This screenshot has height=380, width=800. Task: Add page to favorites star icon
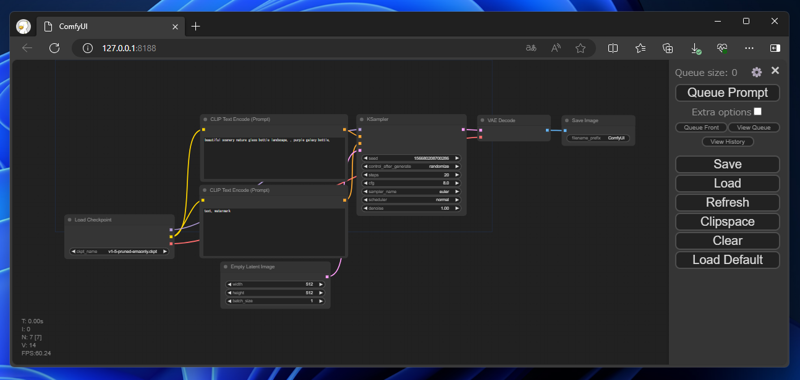pos(580,48)
